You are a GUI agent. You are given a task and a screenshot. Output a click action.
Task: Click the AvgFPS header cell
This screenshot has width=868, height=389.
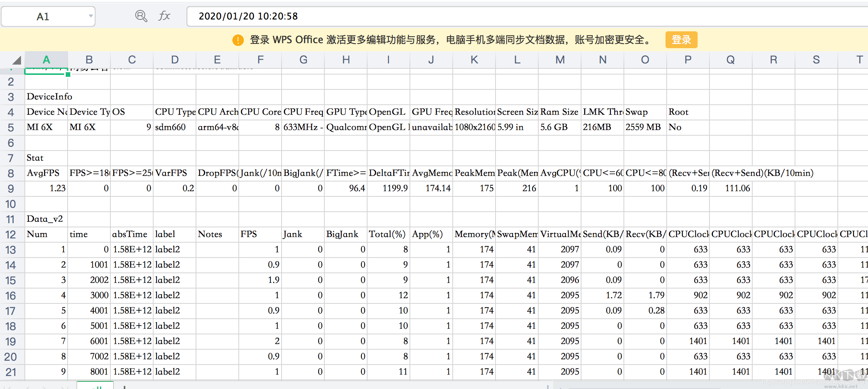coord(47,173)
